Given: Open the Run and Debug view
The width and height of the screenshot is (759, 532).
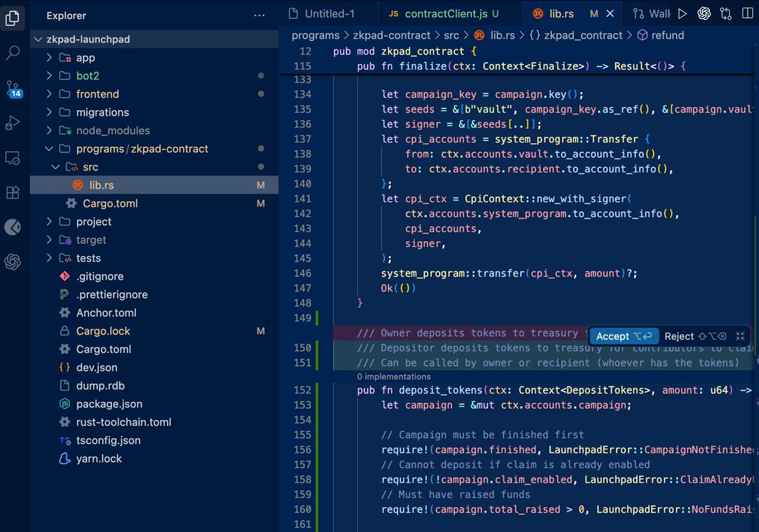Looking at the screenshot, I should tap(13, 123).
